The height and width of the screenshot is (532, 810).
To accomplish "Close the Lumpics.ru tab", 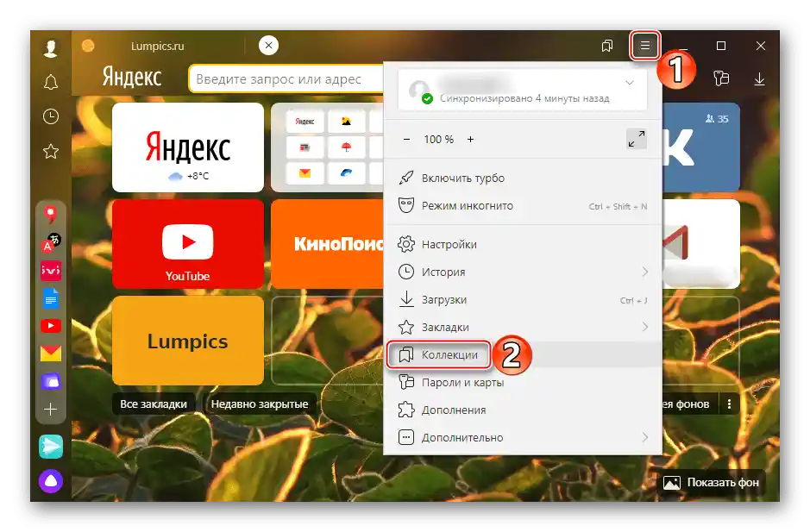I will click(268, 46).
